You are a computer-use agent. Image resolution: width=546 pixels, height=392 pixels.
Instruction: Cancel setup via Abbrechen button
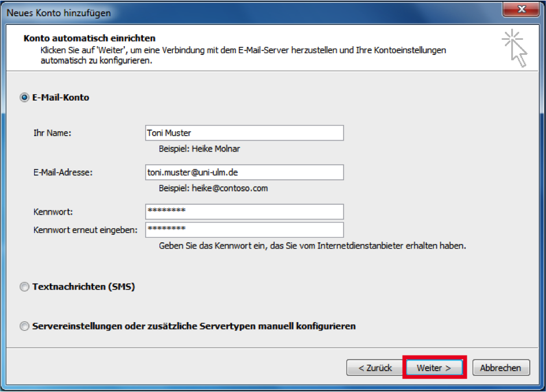point(500,368)
